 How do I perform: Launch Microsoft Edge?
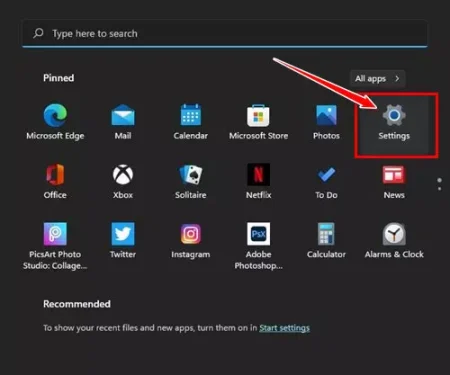(55, 122)
